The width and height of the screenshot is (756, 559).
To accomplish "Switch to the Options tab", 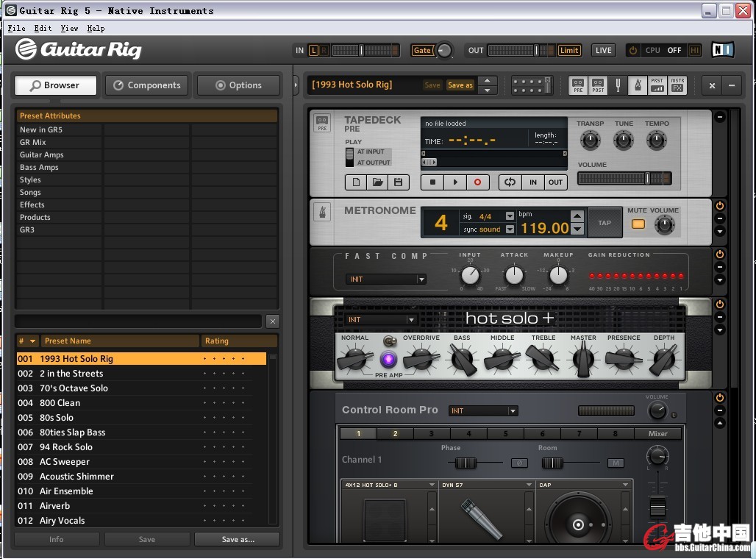I will (x=238, y=85).
